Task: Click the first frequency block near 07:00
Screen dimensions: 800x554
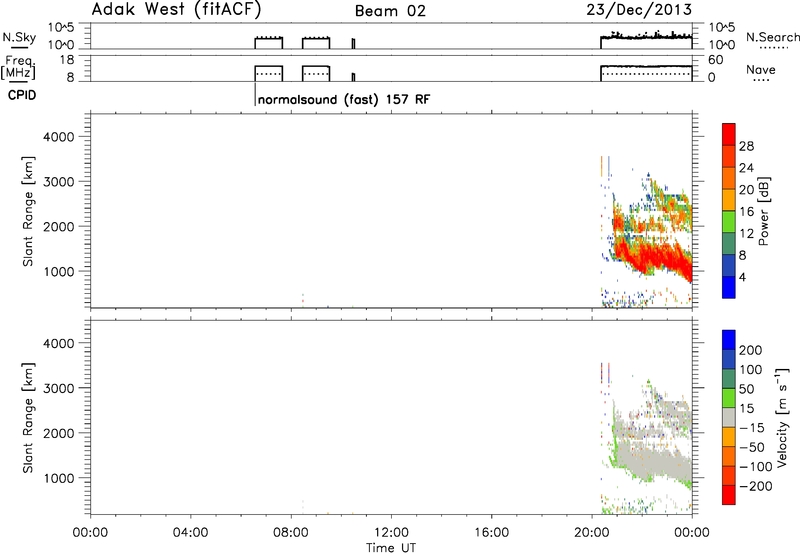Action: coord(269,73)
